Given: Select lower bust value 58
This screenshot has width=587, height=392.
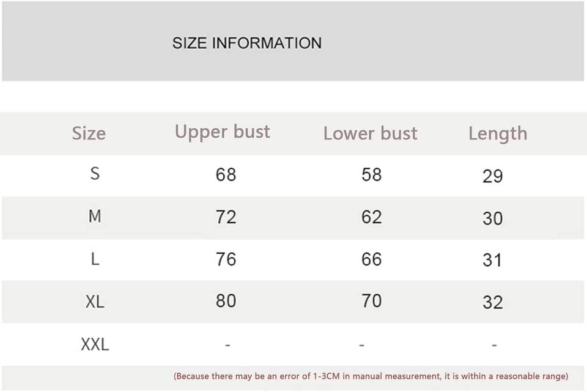Looking at the screenshot, I should click(371, 175).
